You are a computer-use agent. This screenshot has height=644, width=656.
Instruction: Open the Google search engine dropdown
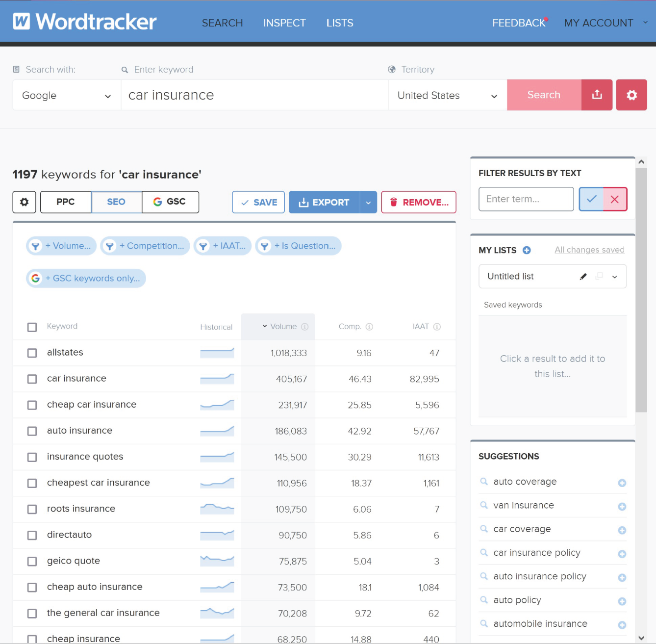coord(66,95)
